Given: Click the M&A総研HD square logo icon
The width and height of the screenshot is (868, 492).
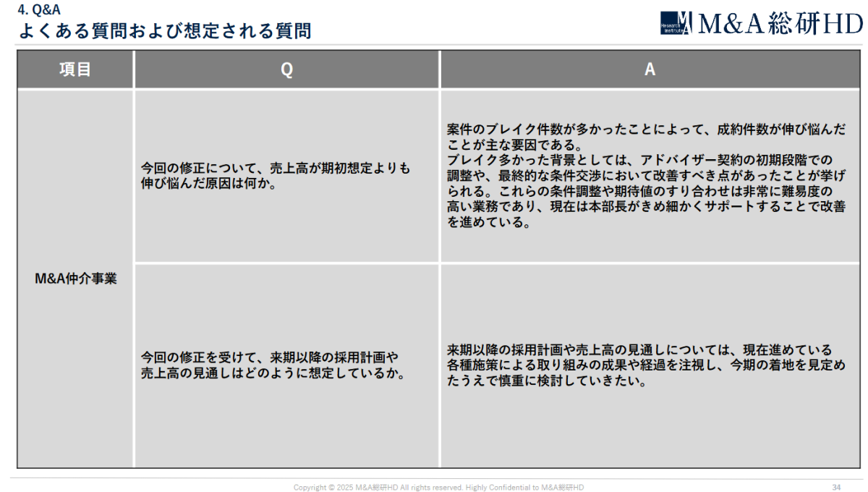Looking at the screenshot, I should coord(676,23).
